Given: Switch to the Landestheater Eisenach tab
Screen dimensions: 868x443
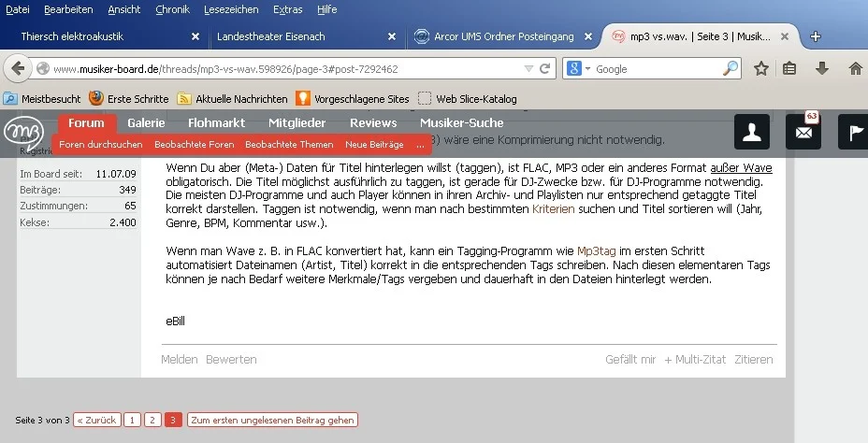Looking at the screenshot, I should pos(307,36).
